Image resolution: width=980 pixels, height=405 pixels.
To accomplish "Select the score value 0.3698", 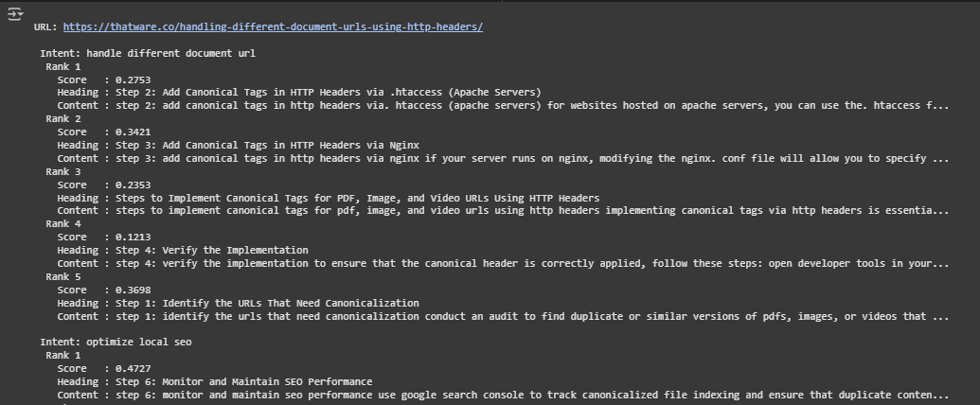I will (x=133, y=290).
